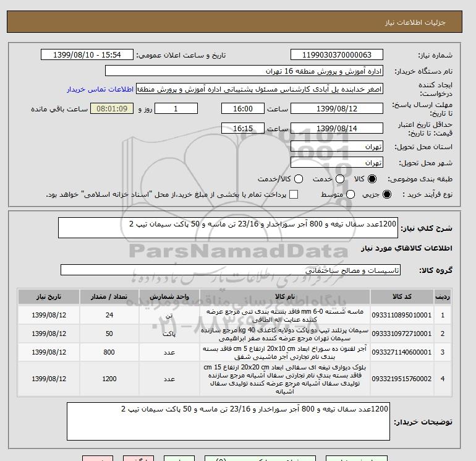Click quantity 800 in the brick row
Image resolution: width=476 pixels, height=461 pixels.
click(109, 352)
